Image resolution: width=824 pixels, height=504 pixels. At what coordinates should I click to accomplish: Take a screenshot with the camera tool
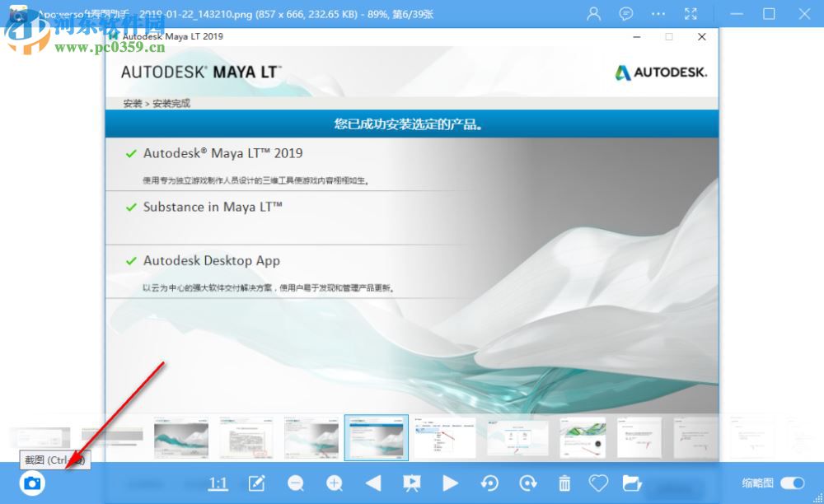coord(31,483)
